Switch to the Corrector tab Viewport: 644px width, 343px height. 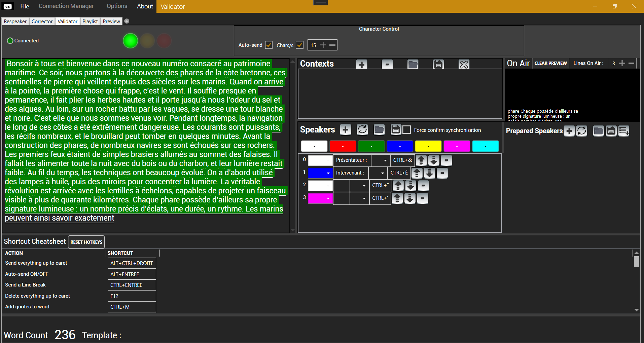(x=42, y=21)
